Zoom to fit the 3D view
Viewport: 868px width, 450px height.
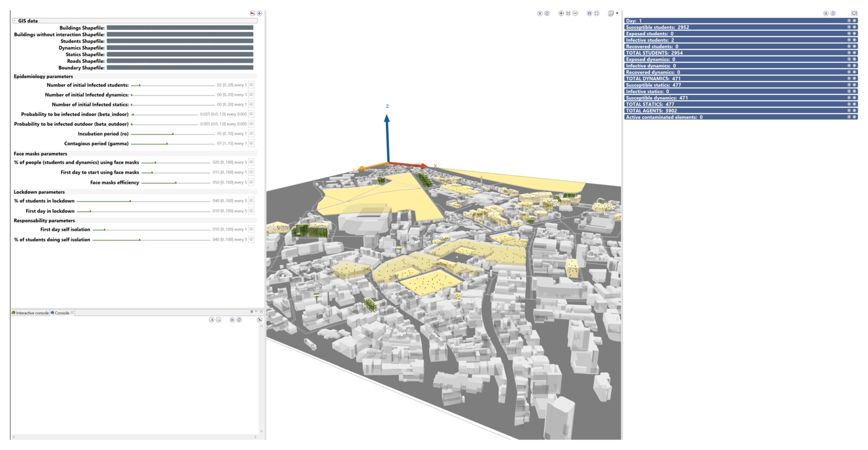click(568, 13)
